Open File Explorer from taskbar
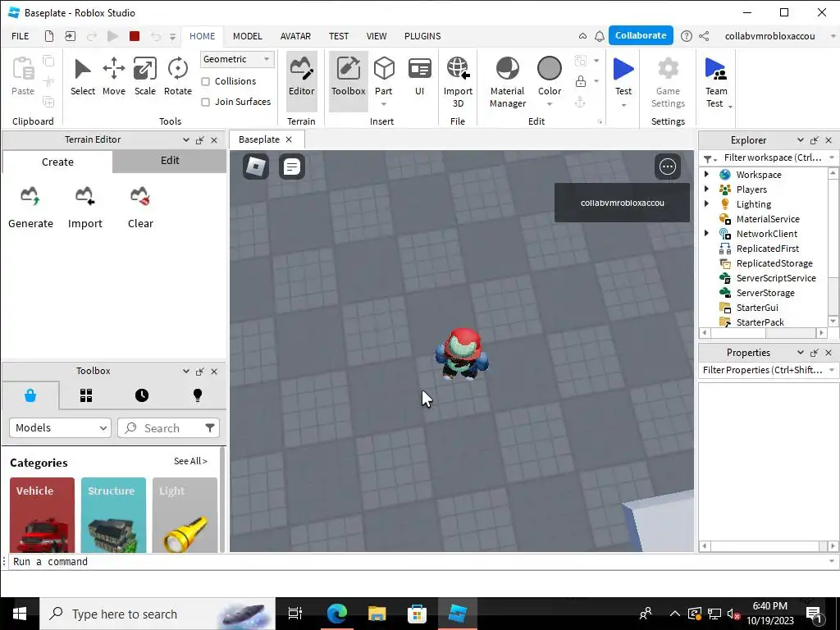The image size is (840, 630). (377, 614)
